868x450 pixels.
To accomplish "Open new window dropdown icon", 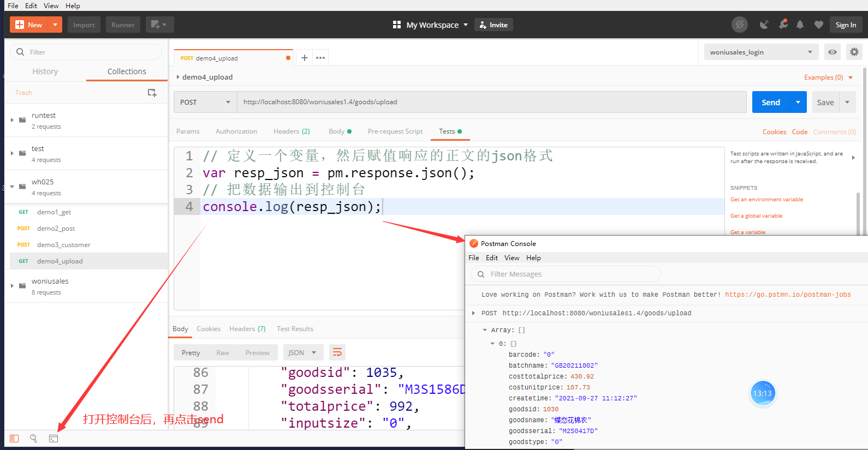I will 159,25.
